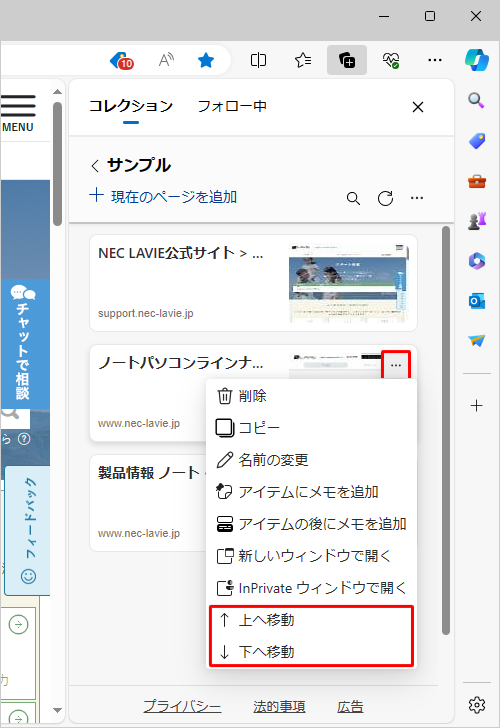Viewport: 500px width, 728px height.
Task: Select 下へ移動 menu item
Action: [311, 651]
